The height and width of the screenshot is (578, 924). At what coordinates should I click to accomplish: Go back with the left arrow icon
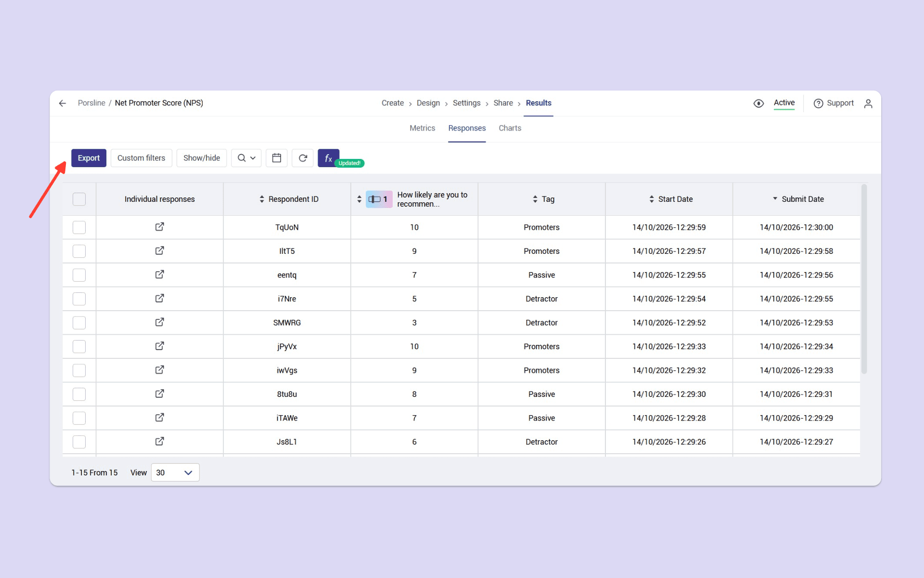pyautogui.click(x=63, y=103)
